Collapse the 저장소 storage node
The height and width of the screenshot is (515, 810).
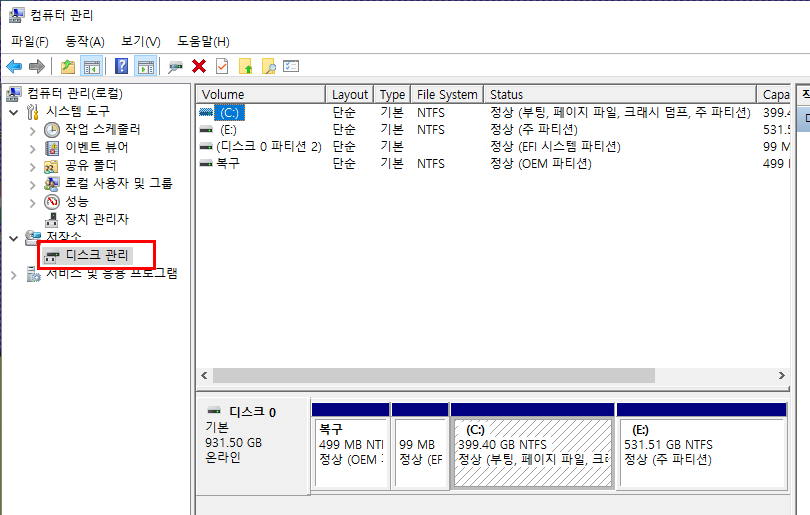point(14,238)
